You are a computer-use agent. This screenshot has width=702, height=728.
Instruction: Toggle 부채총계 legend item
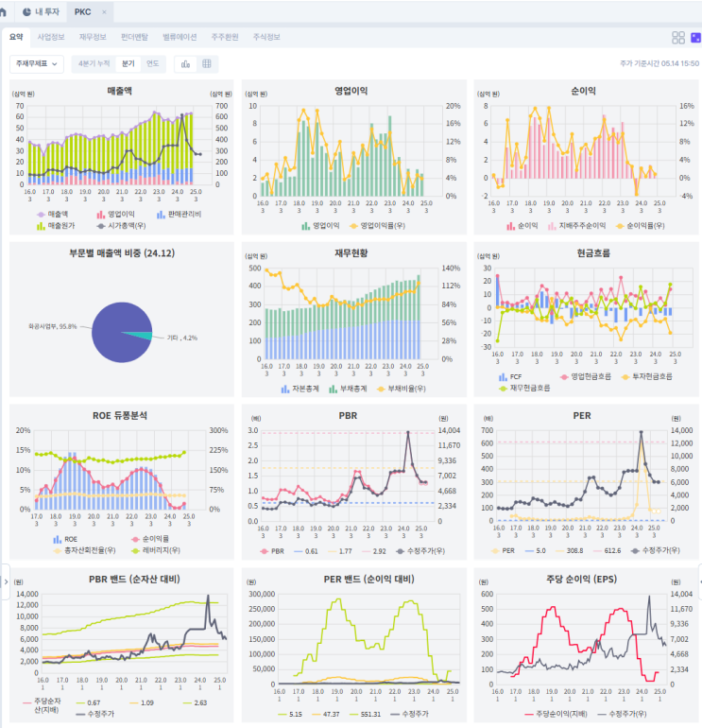[x=348, y=389]
